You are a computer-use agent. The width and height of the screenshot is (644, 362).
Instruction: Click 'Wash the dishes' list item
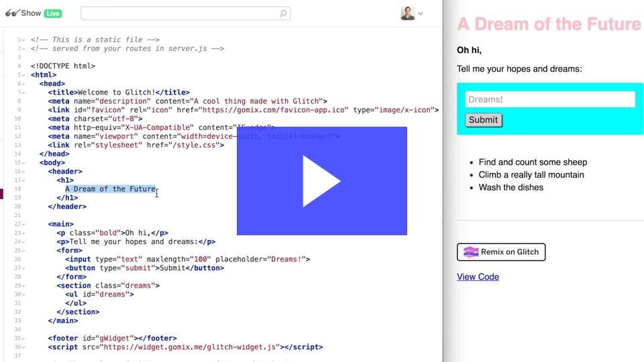[511, 188]
